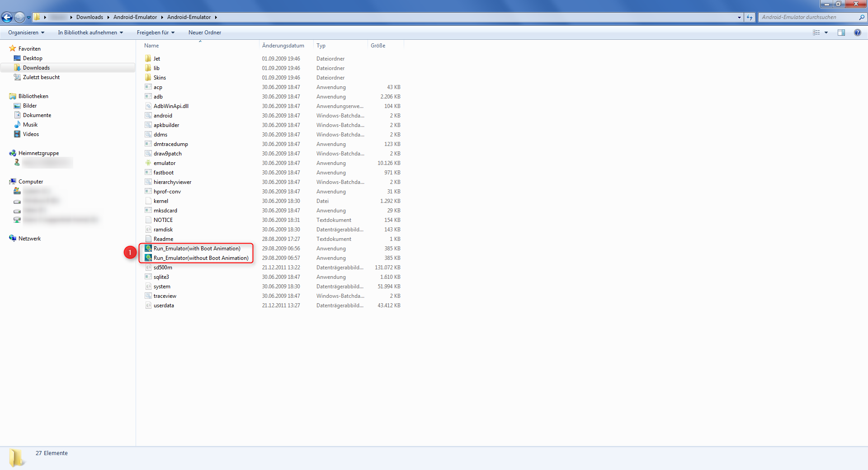Open Run_Emulator(without Boot Animation)
The width and height of the screenshot is (868, 470).
coord(201,258)
